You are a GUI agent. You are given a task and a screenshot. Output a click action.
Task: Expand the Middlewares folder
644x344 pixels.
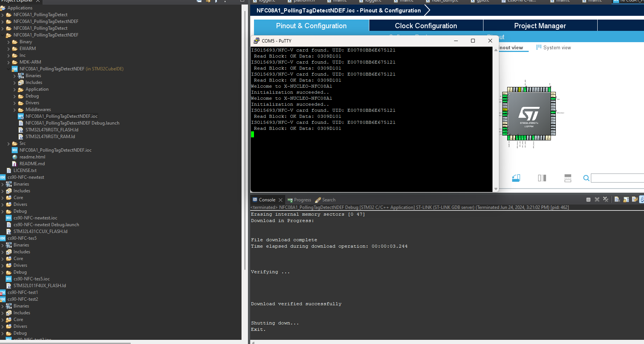tap(15, 110)
